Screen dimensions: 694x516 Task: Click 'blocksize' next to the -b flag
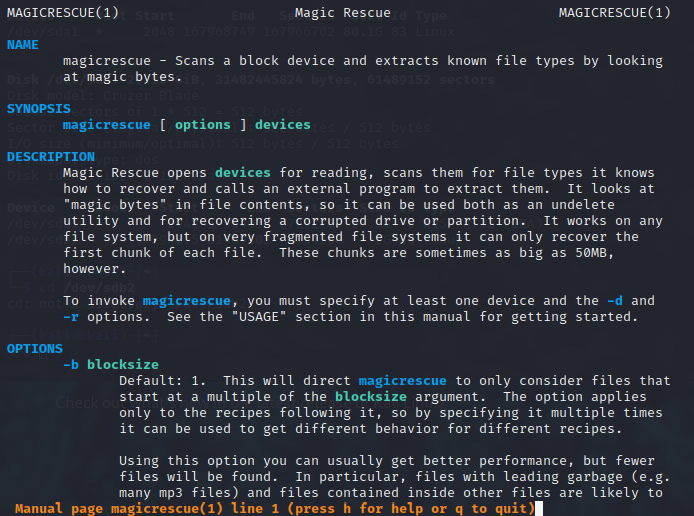coord(123,365)
